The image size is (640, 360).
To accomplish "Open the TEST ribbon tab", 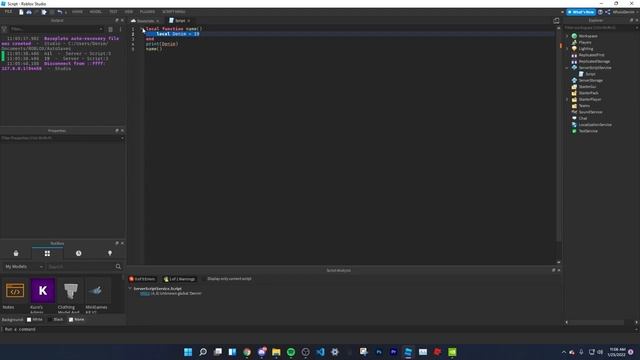I will (113, 12).
